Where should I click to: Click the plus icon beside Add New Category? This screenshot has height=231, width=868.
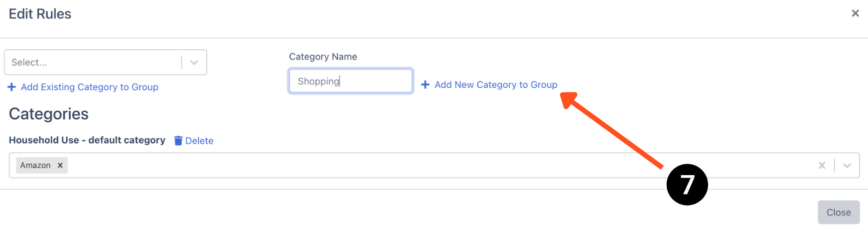tap(425, 85)
